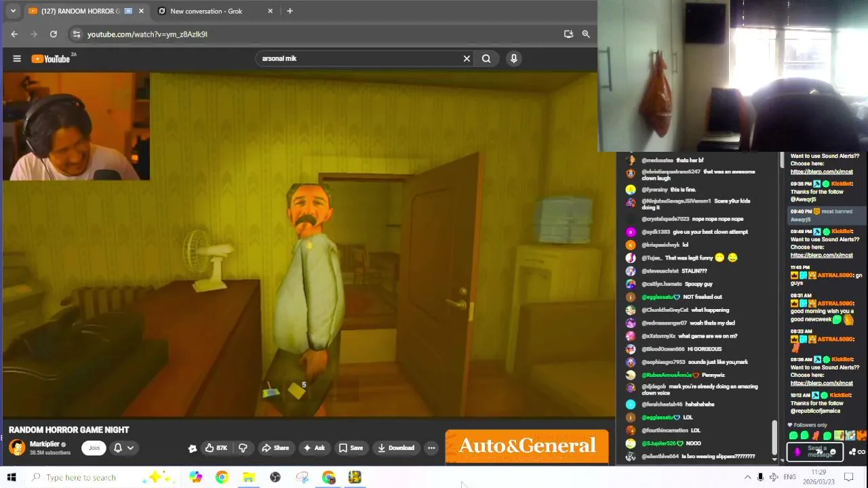Viewport: 868px width, 488px height.
Task: Go back in browser history
Action: tap(14, 34)
